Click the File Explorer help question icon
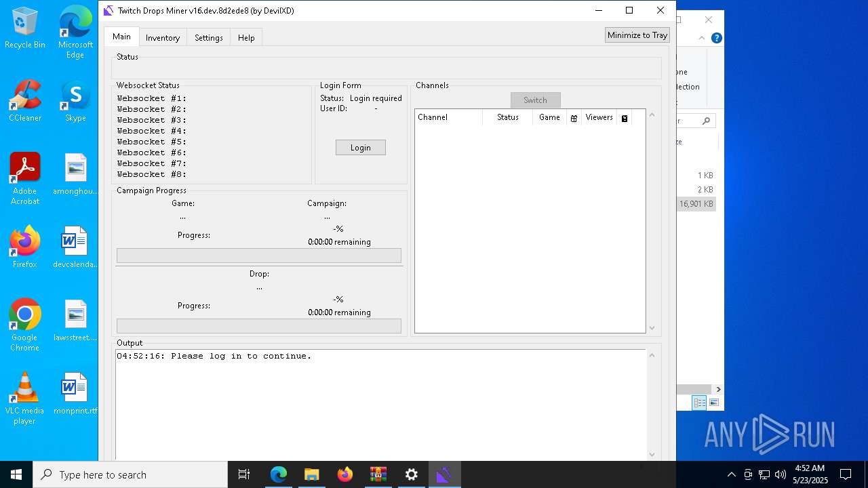The image size is (868, 488). coord(717,38)
